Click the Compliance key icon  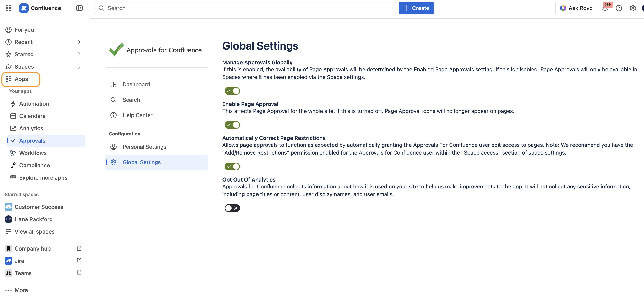[13, 165]
